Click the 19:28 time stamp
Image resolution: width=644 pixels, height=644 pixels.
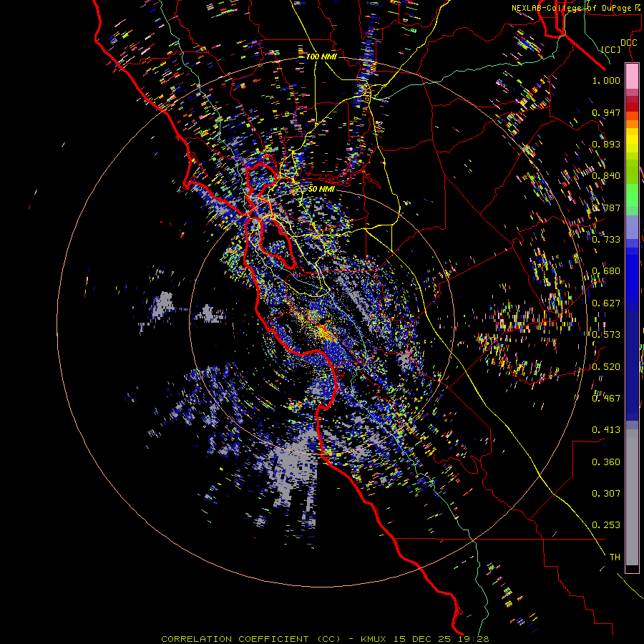(474, 639)
